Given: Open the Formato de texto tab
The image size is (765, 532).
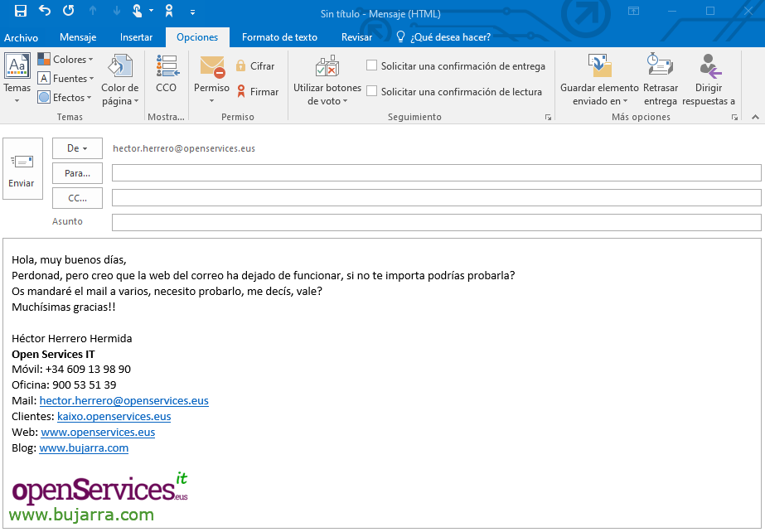Looking at the screenshot, I should (279, 37).
